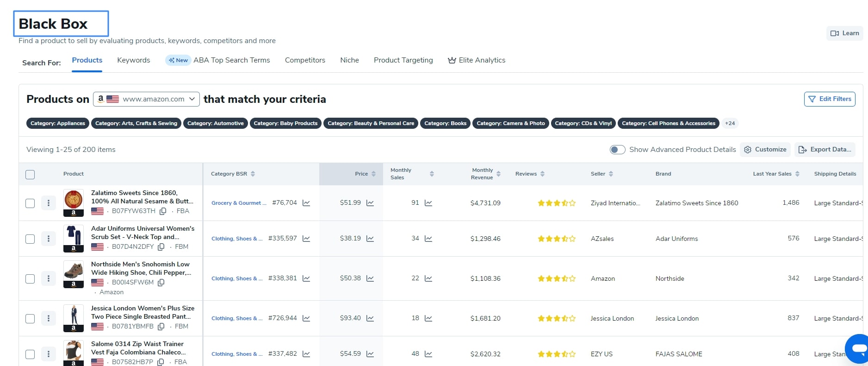
Task: Open the Customize columns button
Action: pyautogui.click(x=765, y=150)
